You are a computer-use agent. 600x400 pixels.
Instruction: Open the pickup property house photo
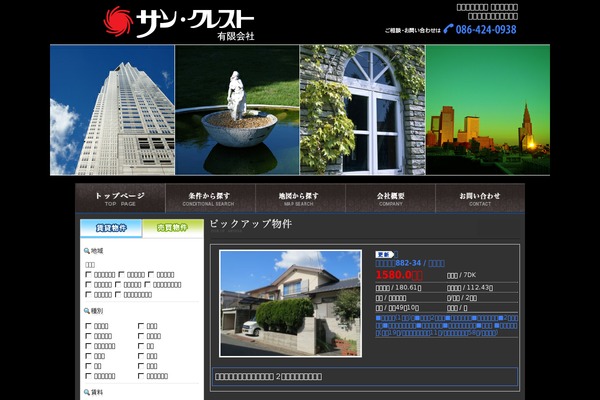click(x=290, y=304)
